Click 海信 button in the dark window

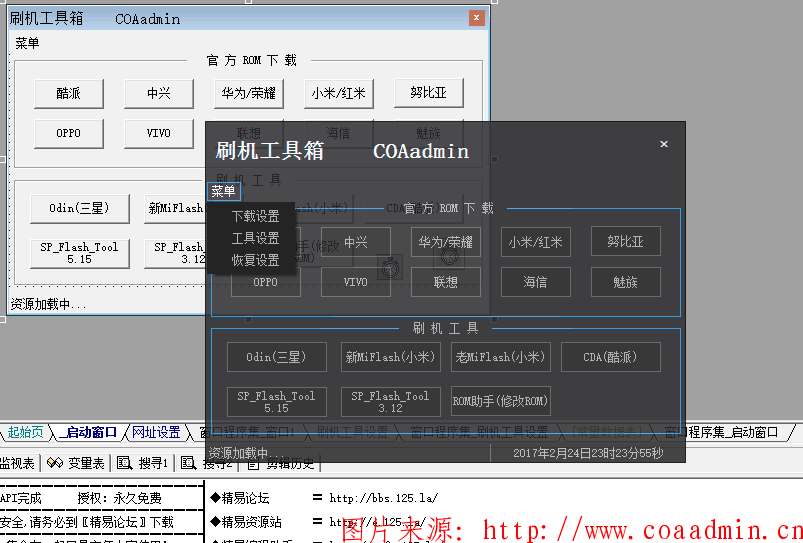[536, 282]
